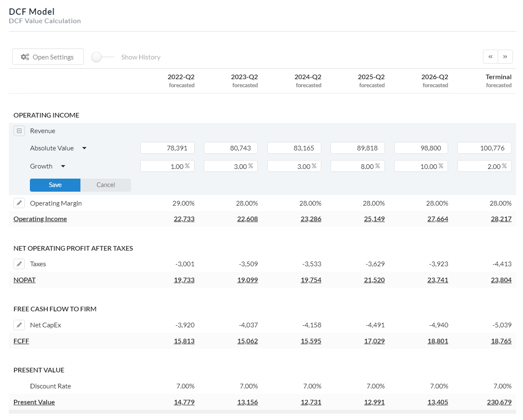523x420 pixels.
Task: Click the 2022-Q2 Operating Margin value 29.00%
Action: pyautogui.click(x=184, y=203)
